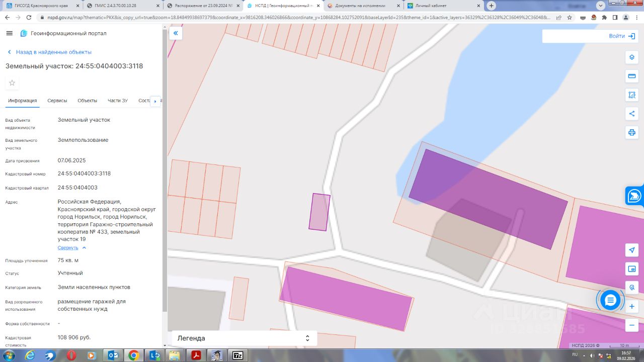Bookmark this page with the star icon
The image size is (644, 362).
click(x=570, y=17)
